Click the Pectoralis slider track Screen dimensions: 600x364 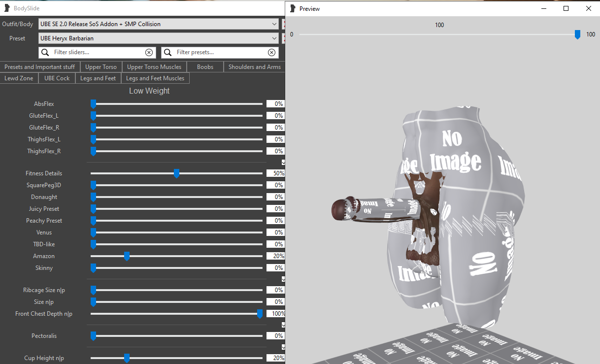click(x=176, y=336)
